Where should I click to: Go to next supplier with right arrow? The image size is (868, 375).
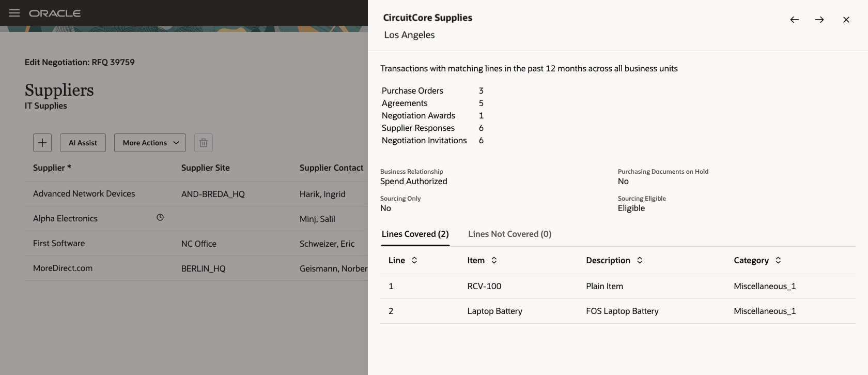tap(819, 20)
